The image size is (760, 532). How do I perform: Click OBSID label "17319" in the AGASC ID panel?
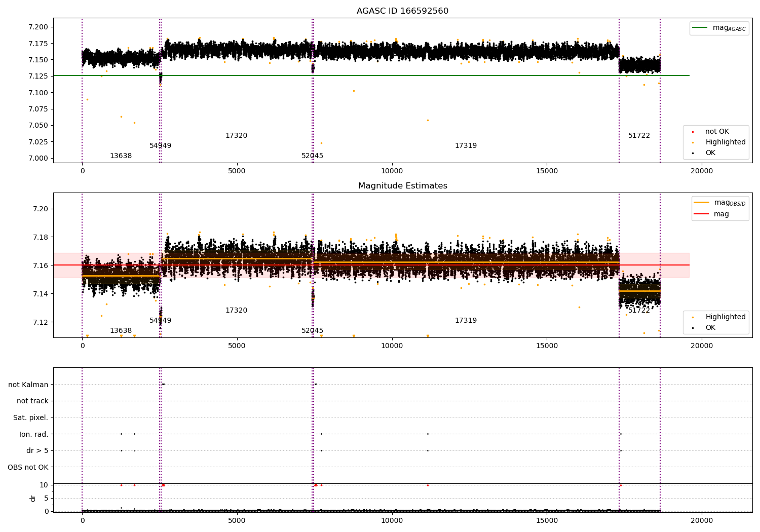coord(466,146)
